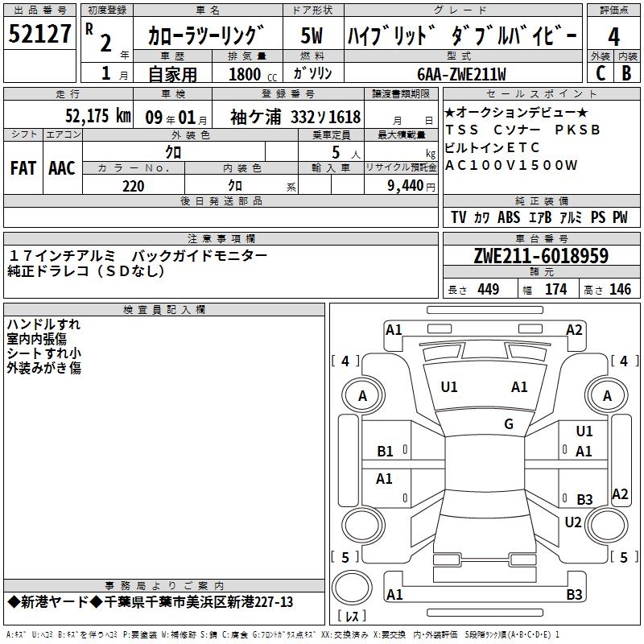Click air conditioner value AAC
Image resolution: width=644 pixels, height=644 pixels.
(62, 168)
